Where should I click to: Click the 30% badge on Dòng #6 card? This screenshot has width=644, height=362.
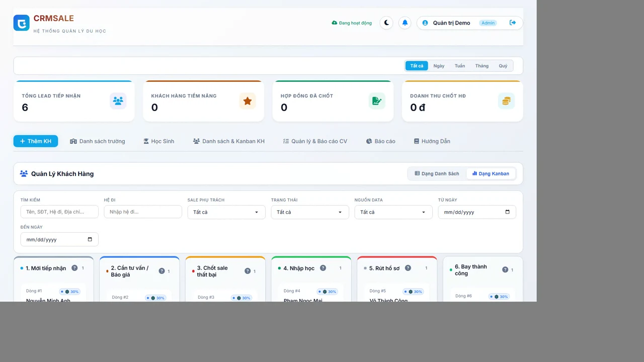point(499,297)
